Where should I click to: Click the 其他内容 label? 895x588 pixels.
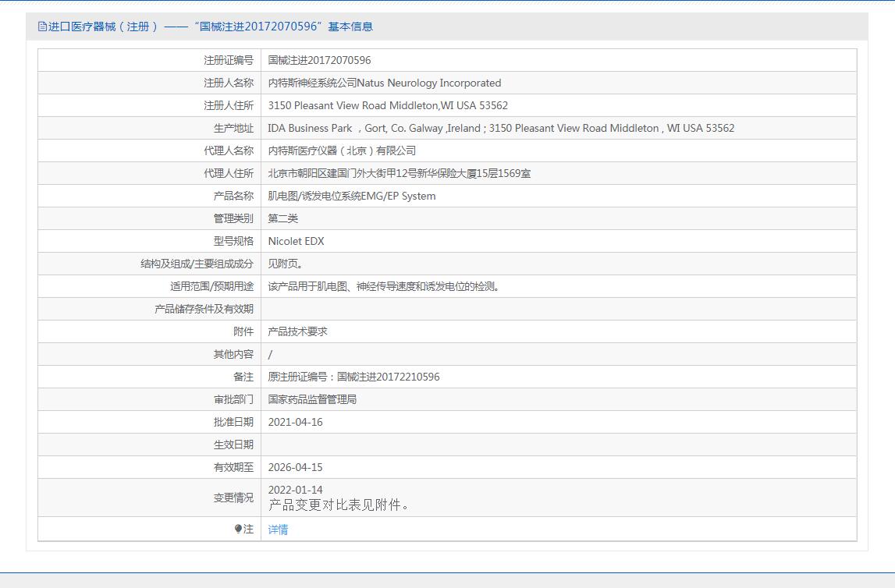[233, 354]
